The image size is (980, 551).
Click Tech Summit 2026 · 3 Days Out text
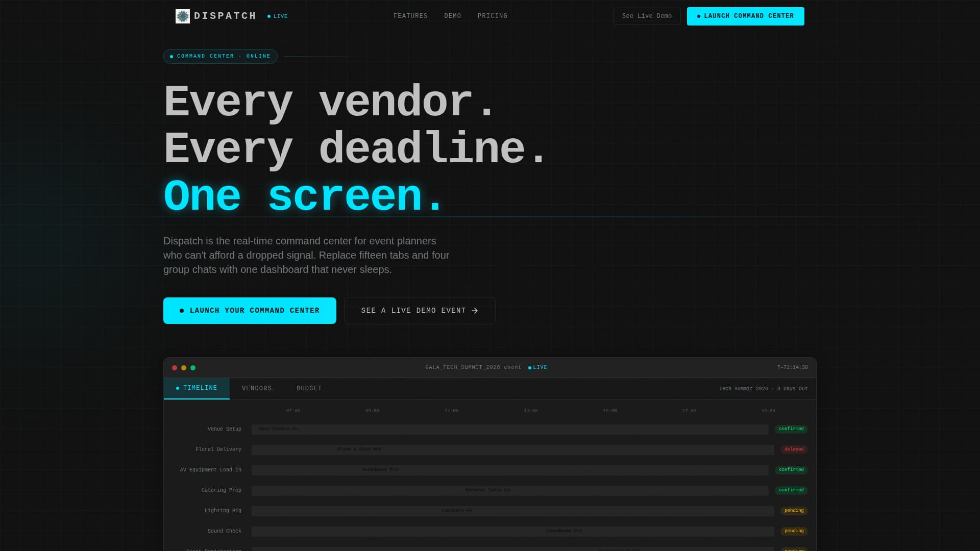click(763, 389)
